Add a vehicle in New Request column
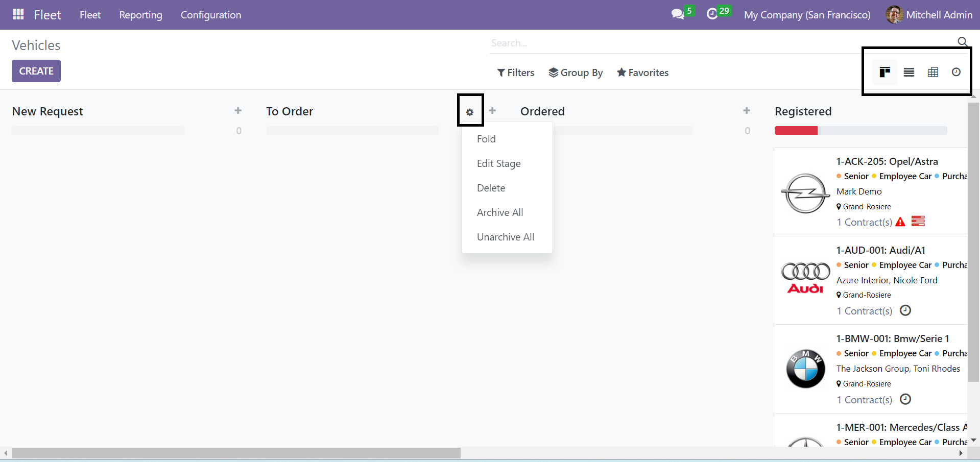The width and height of the screenshot is (980, 462). 238,110
